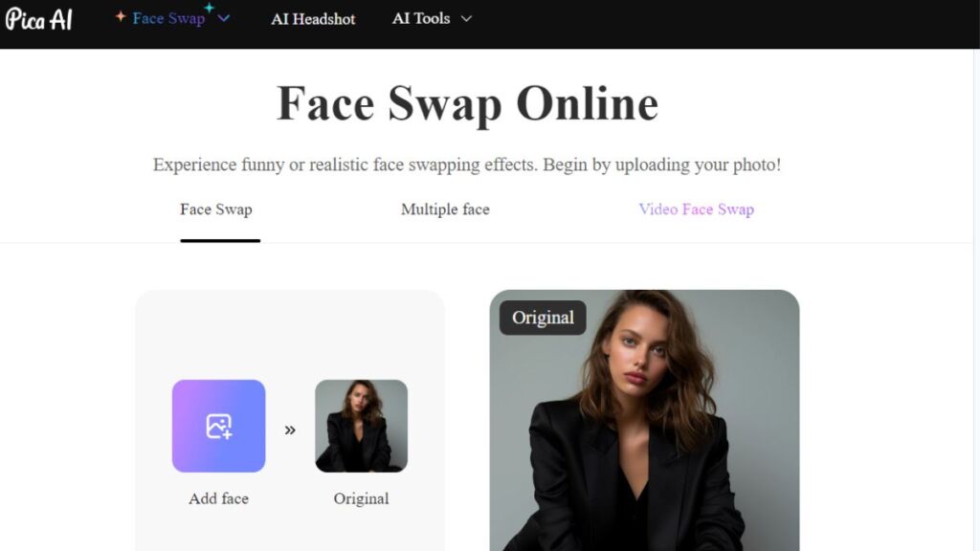Expand the AI Tools chevron arrow
This screenshot has height=551, width=980.
pos(466,19)
